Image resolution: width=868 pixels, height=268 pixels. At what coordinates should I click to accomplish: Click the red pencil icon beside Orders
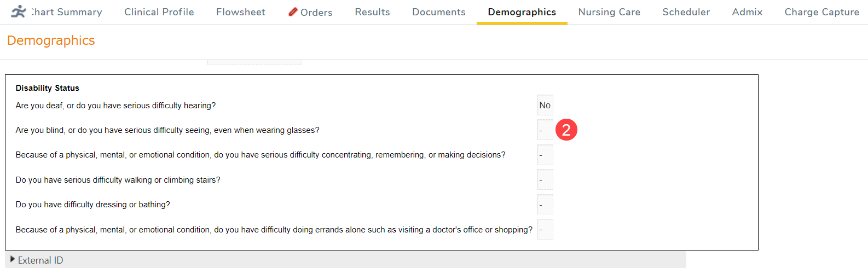tap(293, 12)
